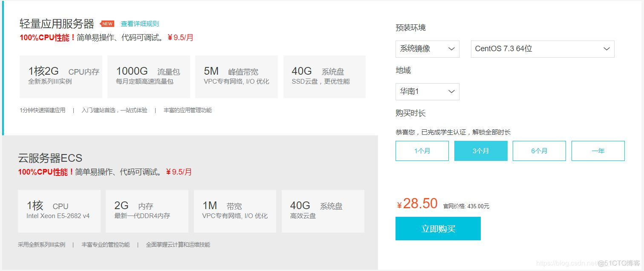Click the ¥28.50 price
Screen dimensions: 644x271
coord(417,204)
